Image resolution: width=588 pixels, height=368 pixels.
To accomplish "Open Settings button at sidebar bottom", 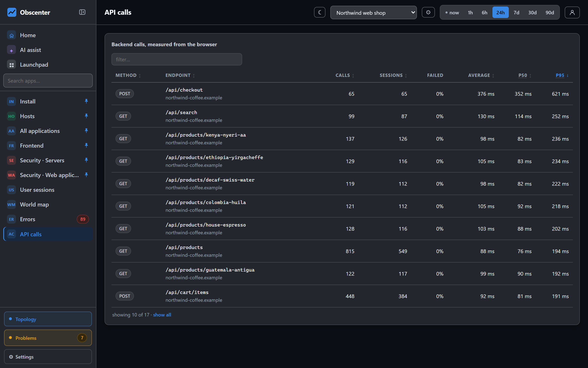I will pyautogui.click(x=48, y=357).
